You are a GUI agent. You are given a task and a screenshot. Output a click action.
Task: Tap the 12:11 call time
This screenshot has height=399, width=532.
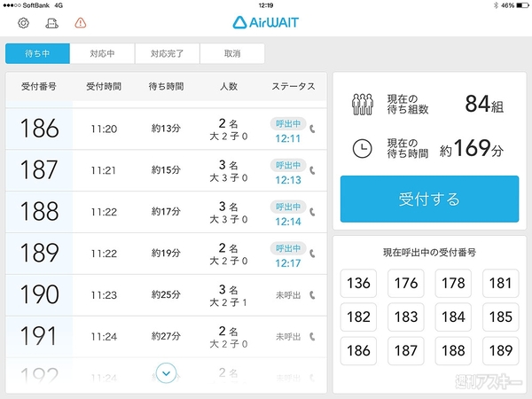tap(288, 138)
